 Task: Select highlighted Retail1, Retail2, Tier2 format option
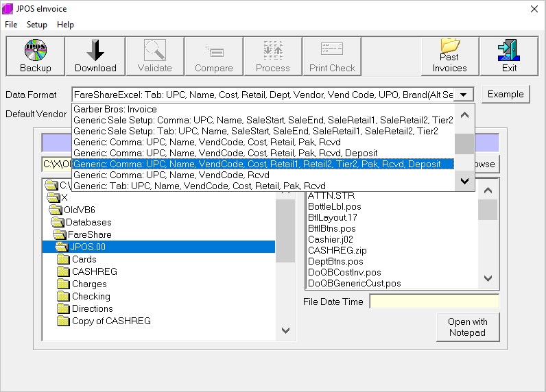coord(263,164)
